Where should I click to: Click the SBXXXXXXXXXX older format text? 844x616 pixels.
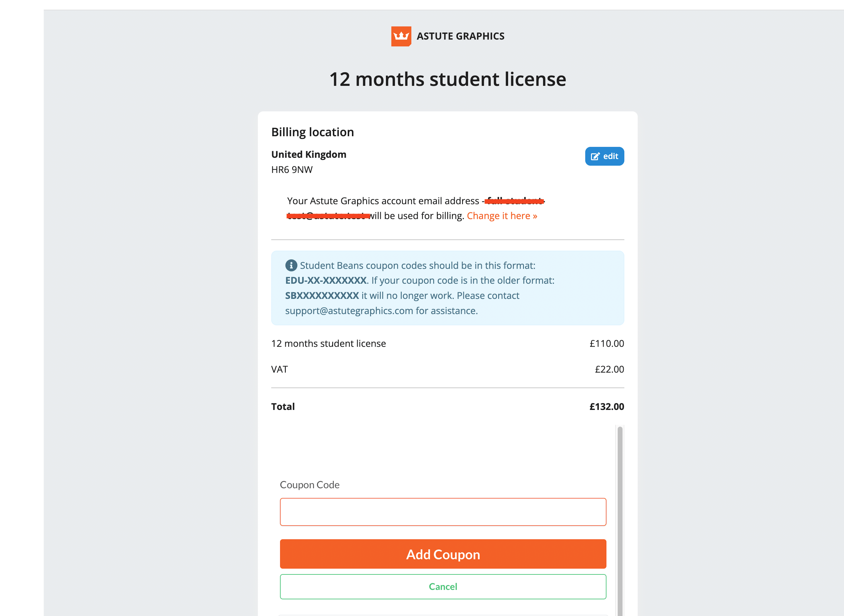pyautogui.click(x=322, y=296)
